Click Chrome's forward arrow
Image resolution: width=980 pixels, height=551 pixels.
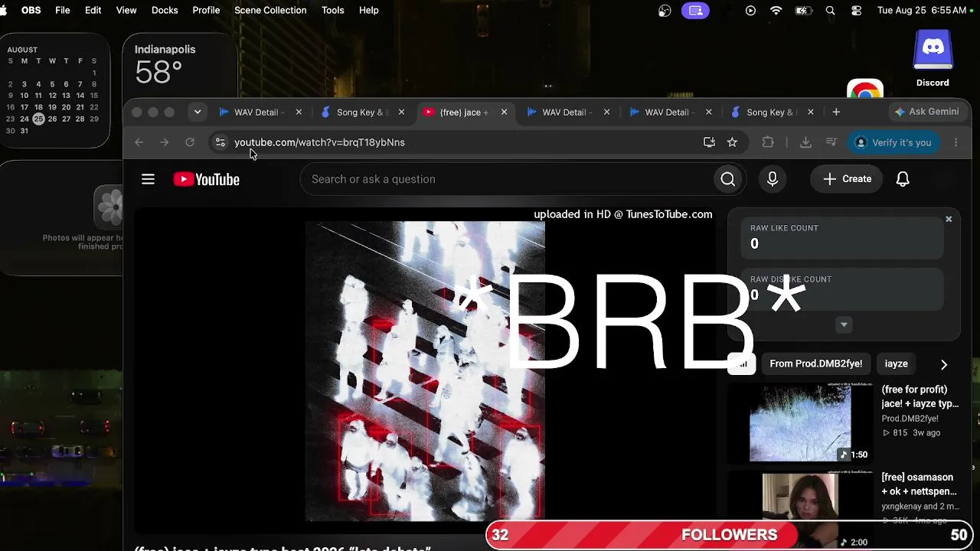pos(164,142)
